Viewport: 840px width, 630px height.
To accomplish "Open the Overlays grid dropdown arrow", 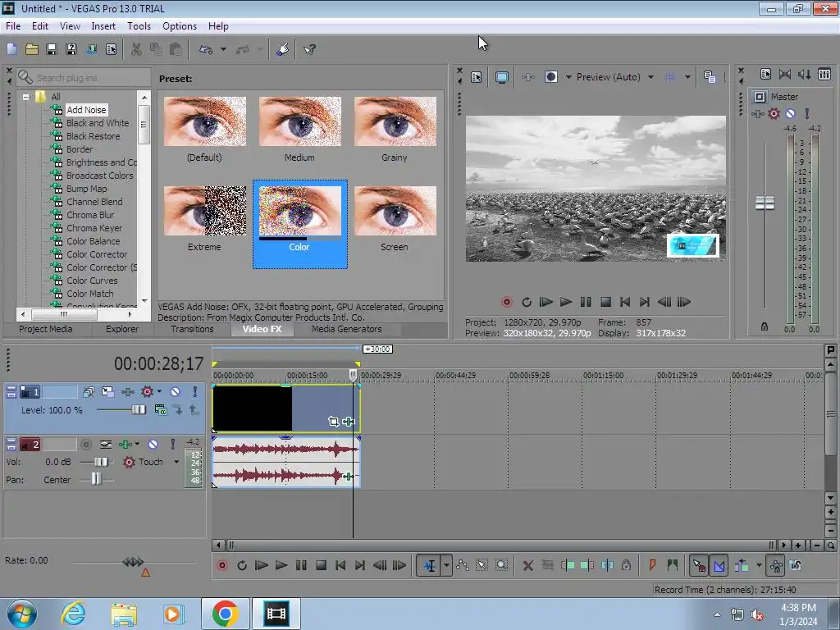I will (687, 77).
